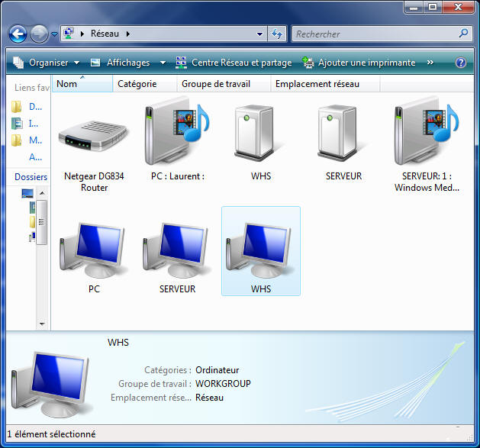Click the refresh button beside address bar
Viewport: 480px width, 448px height.
coord(277,34)
